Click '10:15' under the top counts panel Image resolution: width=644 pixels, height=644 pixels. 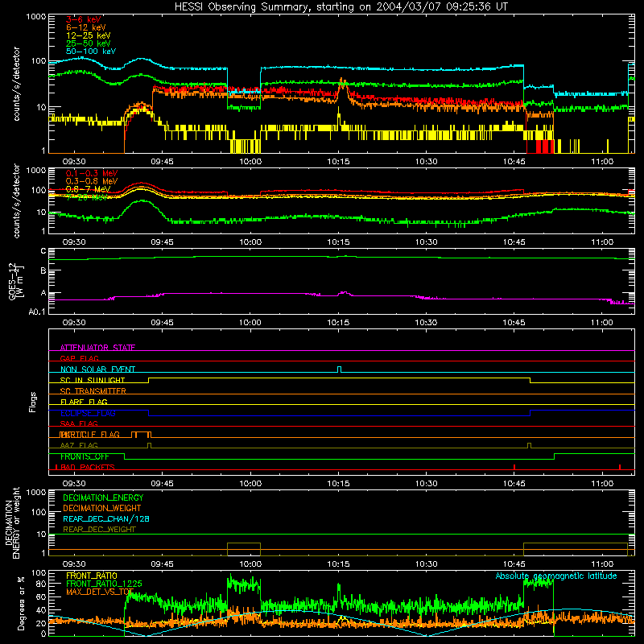(x=338, y=162)
